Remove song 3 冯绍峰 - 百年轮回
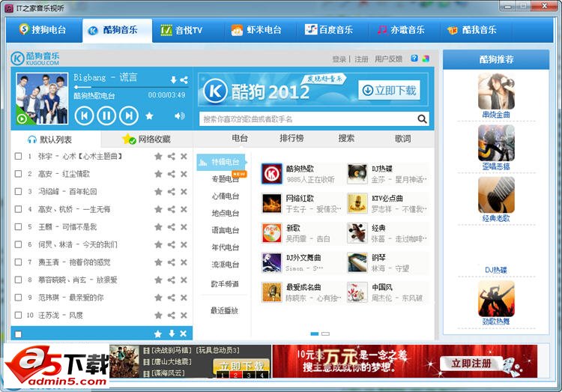This screenshot has height=392, width=562. tap(184, 192)
